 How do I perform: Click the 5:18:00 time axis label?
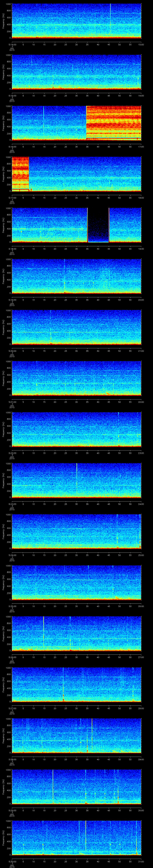coord(12,249)
